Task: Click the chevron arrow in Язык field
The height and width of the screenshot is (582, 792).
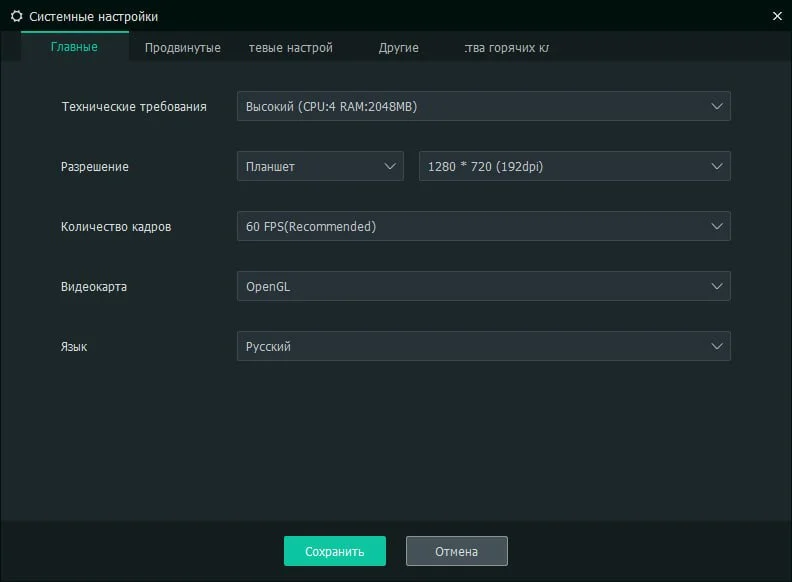Action: pyautogui.click(x=717, y=346)
